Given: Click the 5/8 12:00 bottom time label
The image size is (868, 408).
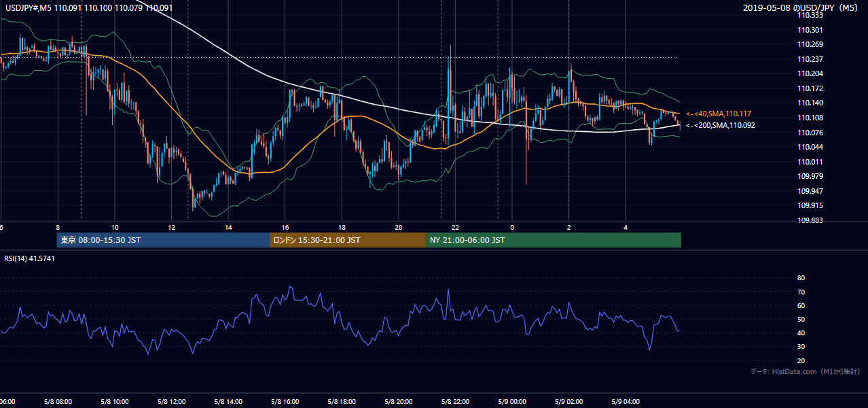Looking at the screenshot, I should [x=170, y=402].
